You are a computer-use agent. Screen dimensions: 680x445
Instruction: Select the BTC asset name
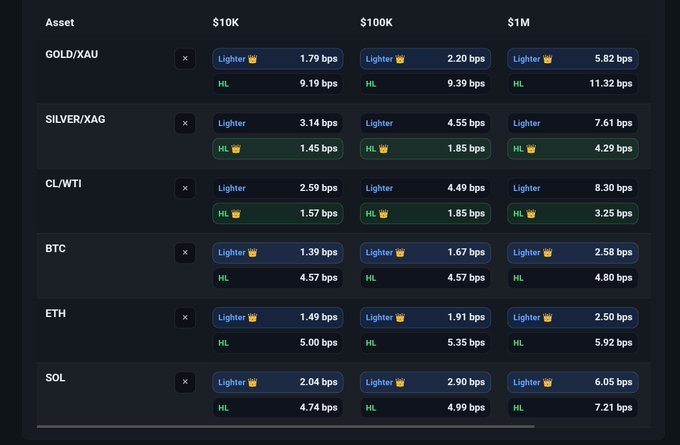pyautogui.click(x=56, y=249)
